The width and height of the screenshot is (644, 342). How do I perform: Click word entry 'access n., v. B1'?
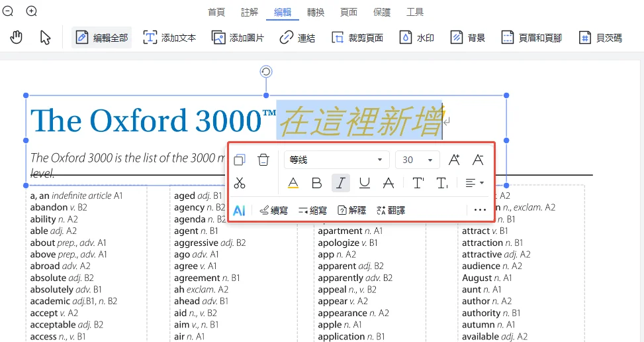tap(58, 336)
